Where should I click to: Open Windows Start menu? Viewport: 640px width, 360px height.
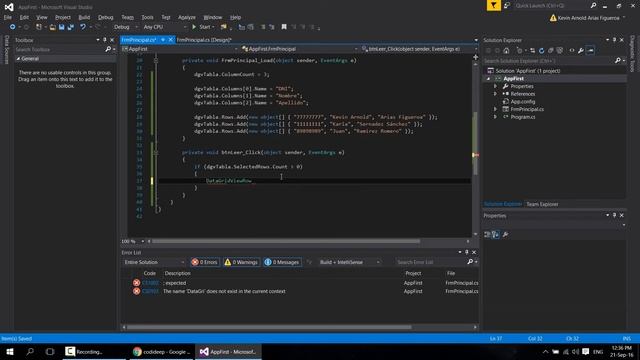[x=10, y=351]
